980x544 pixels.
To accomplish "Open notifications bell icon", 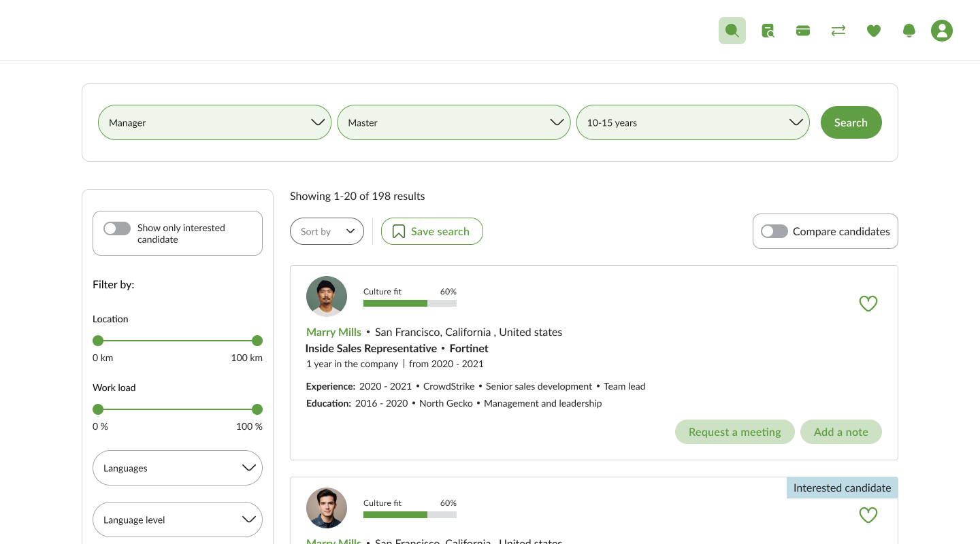I will click(x=909, y=31).
